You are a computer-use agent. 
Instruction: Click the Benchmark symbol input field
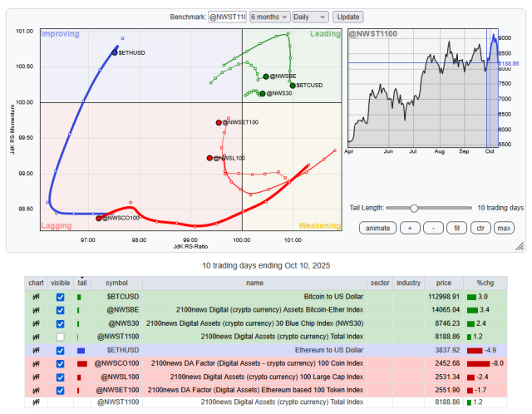tap(227, 17)
